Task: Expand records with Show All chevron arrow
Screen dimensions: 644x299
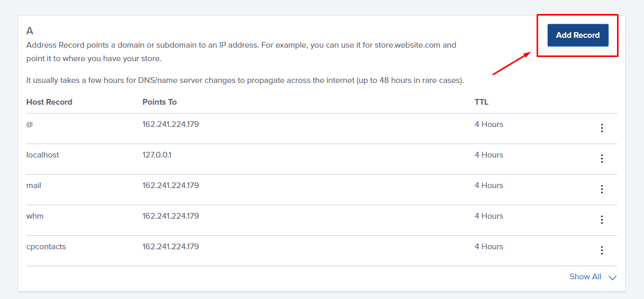Action: click(x=612, y=278)
